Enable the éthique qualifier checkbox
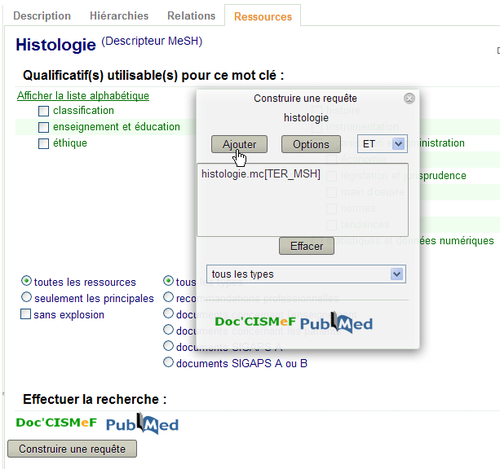Viewport: 500px width, 469px height. coord(43,143)
